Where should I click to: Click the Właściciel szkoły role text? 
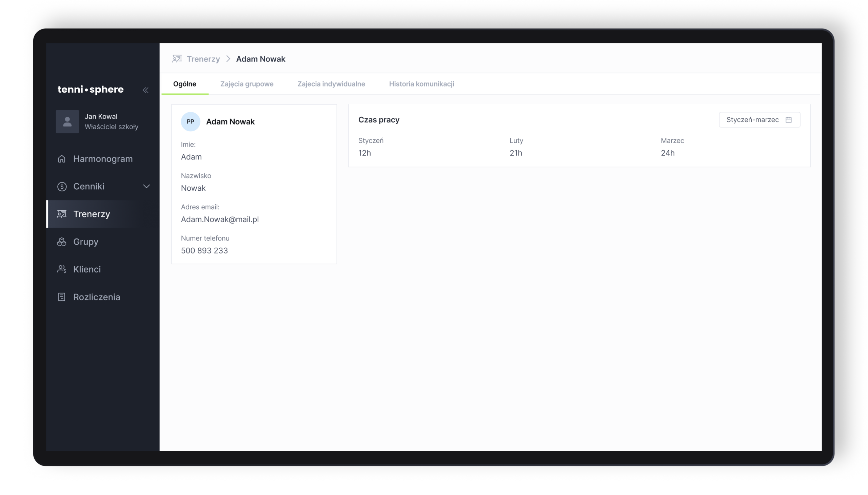(x=112, y=127)
